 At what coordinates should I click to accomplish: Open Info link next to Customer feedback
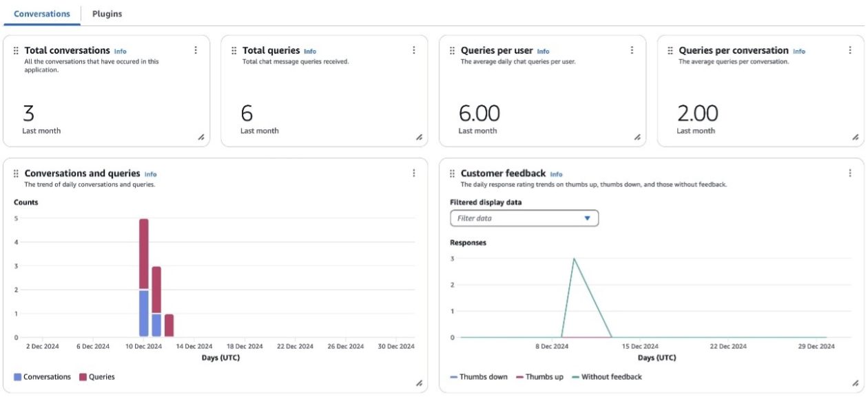point(556,175)
